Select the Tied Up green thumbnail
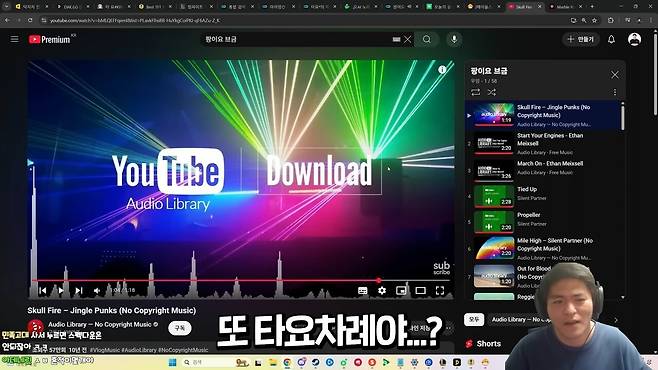 tap(494, 196)
